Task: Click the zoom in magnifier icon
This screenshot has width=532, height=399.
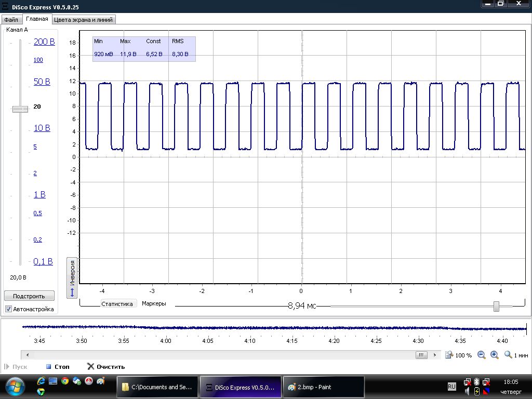Action: pos(495,355)
